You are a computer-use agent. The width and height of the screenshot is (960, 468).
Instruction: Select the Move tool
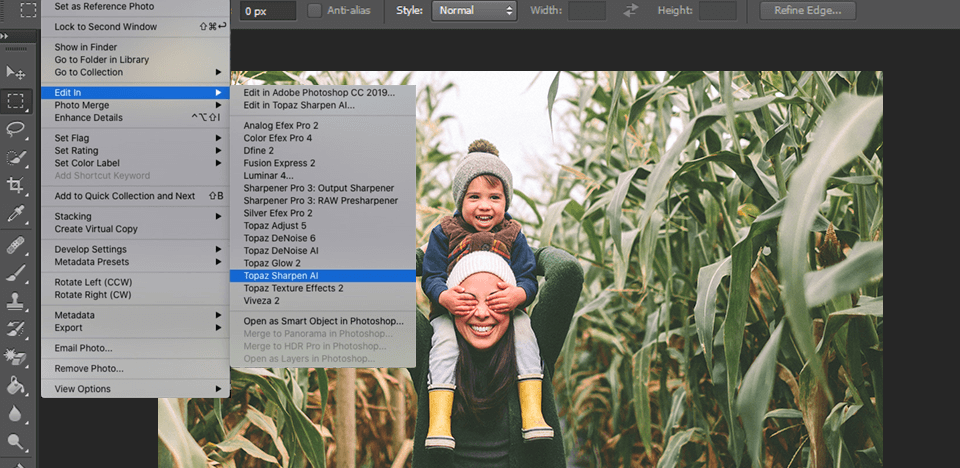click(x=15, y=72)
